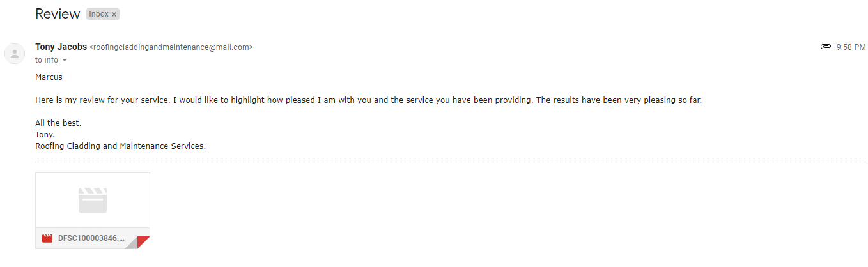Viewport: 868px width, 267px height.
Task: Click the roofingcladdingandmaintenance@mail.com email address
Action: (x=171, y=47)
